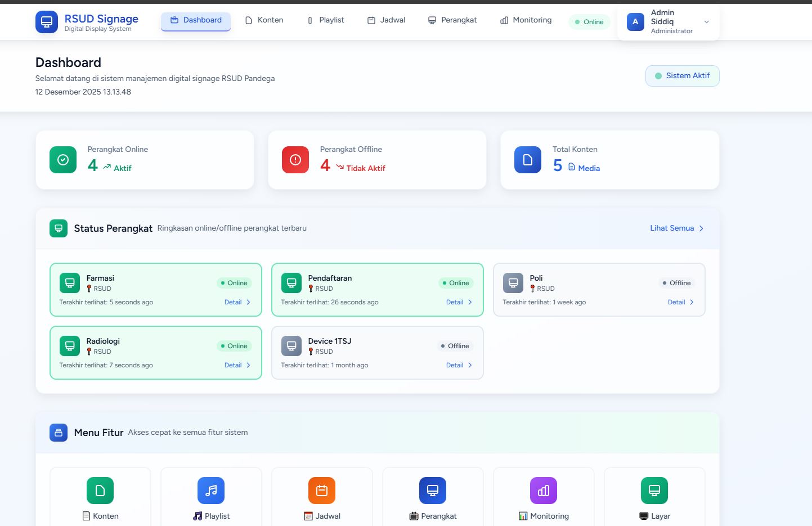Open Detail for Device 1TSJ

coord(459,365)
